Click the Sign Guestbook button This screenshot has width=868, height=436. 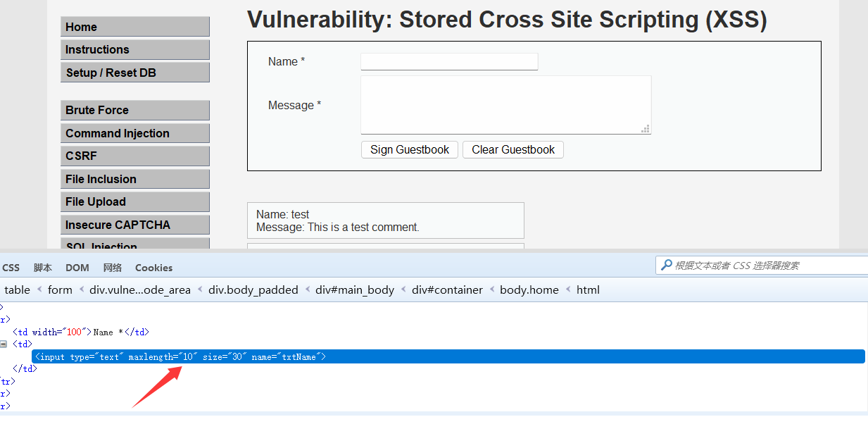410,149
